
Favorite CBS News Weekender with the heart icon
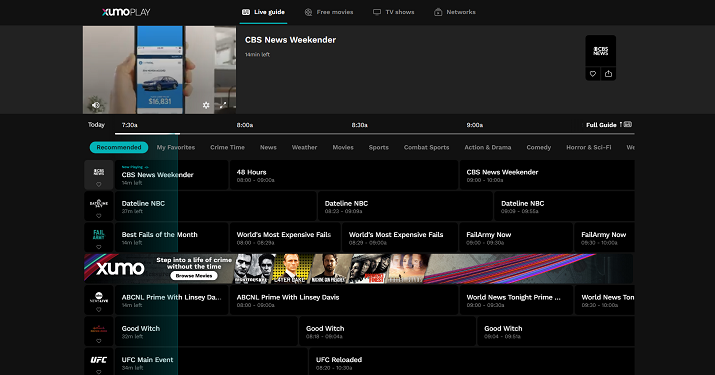tap(593, 74)
